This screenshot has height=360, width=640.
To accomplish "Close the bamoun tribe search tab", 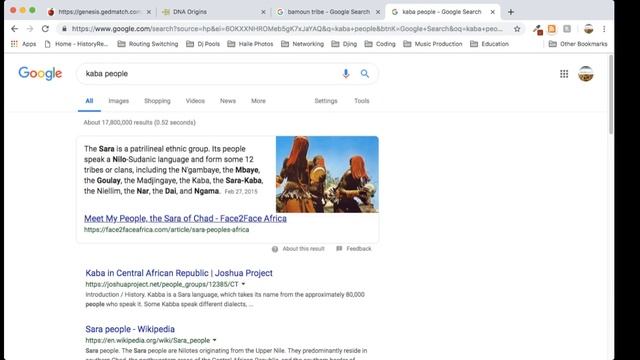I will (x=378, y=12).
